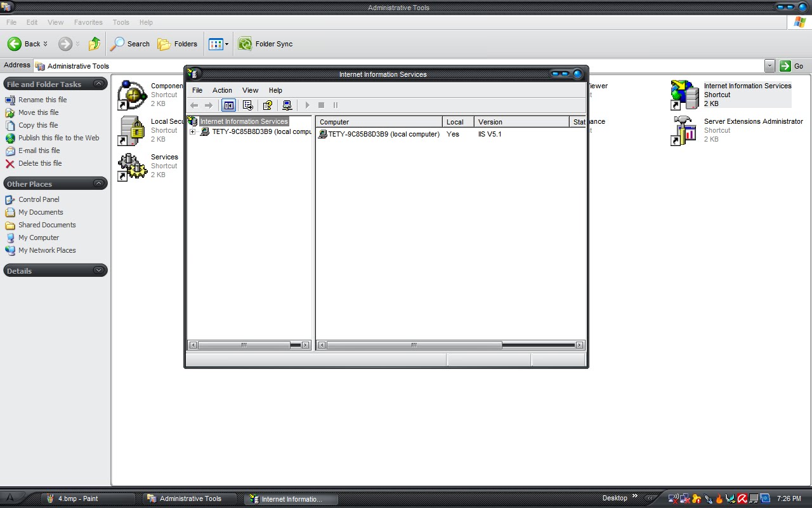Open the Help menu in IIS window

coord(275,90)
